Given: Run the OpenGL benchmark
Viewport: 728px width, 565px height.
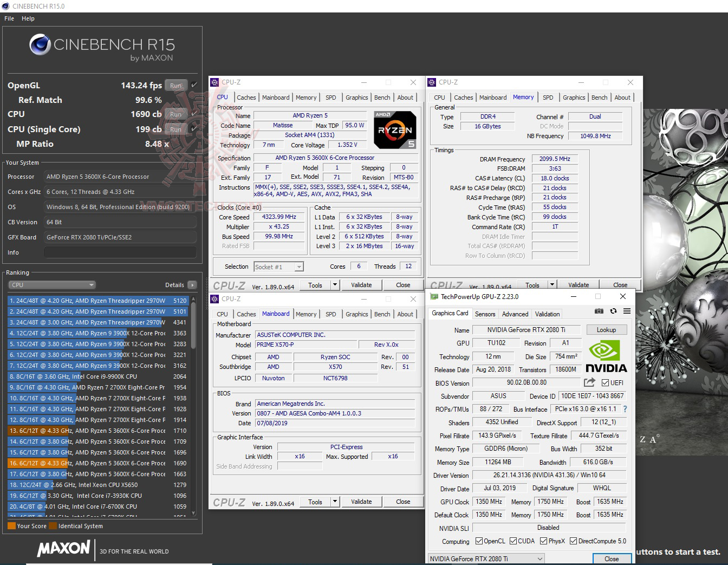Looking at the screenshot, I should point(175,85).
